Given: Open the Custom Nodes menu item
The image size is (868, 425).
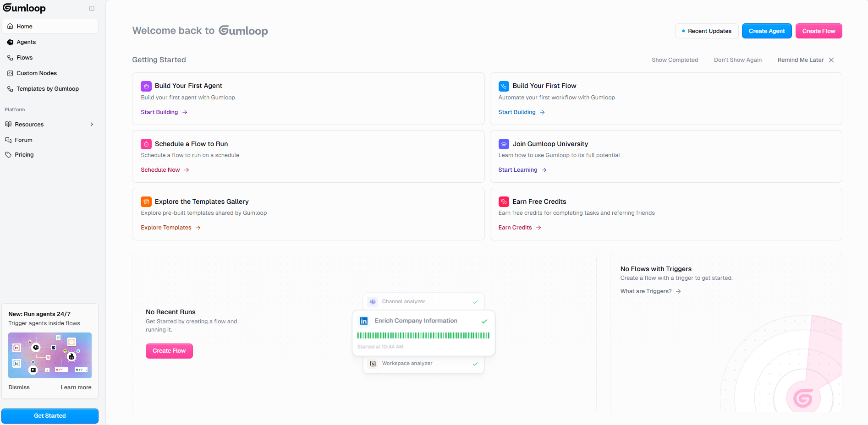Looking at the screenshot, I should pyautogui.click(x=50, y=73).
